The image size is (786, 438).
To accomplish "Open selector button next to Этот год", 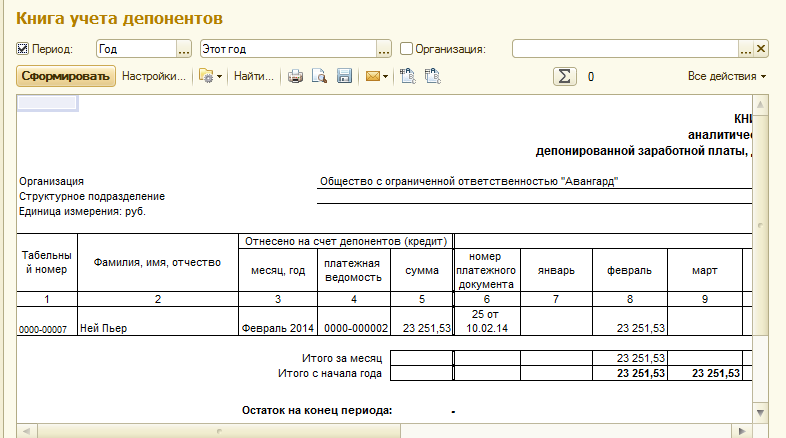I will click(x=384, y=48).
